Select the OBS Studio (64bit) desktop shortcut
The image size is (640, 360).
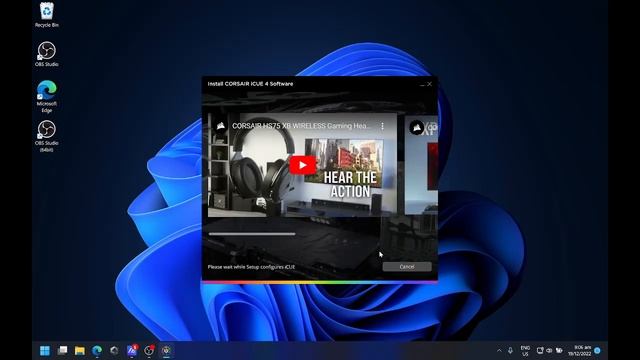pyautogui.click(x=47, y=136)
